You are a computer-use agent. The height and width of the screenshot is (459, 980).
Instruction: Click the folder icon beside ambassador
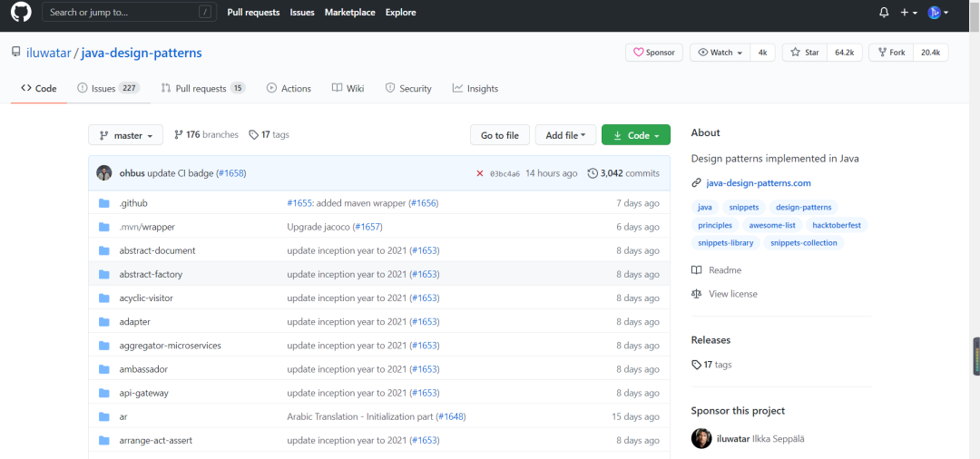103,369
